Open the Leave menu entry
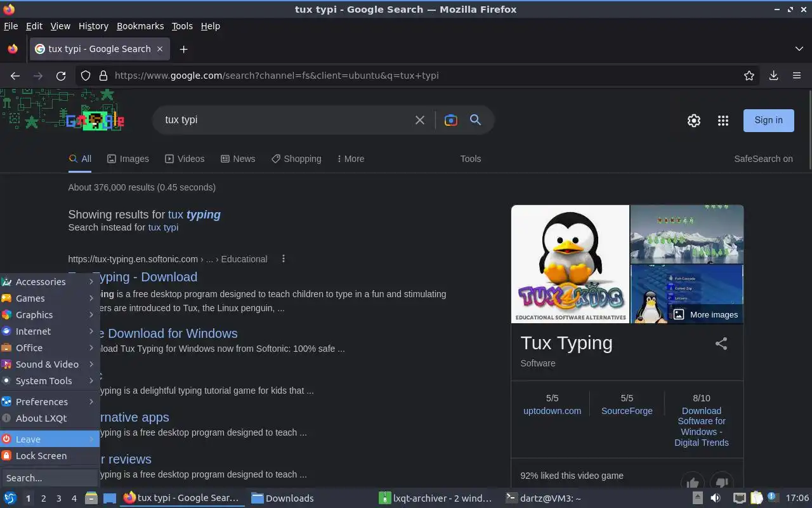 tap(49, 439)
